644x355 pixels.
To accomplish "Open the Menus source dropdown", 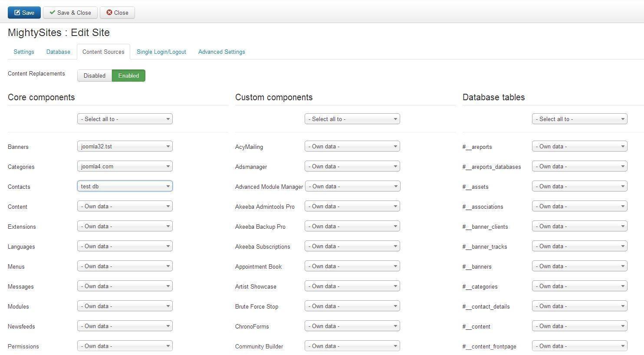I will coord(125,266).
